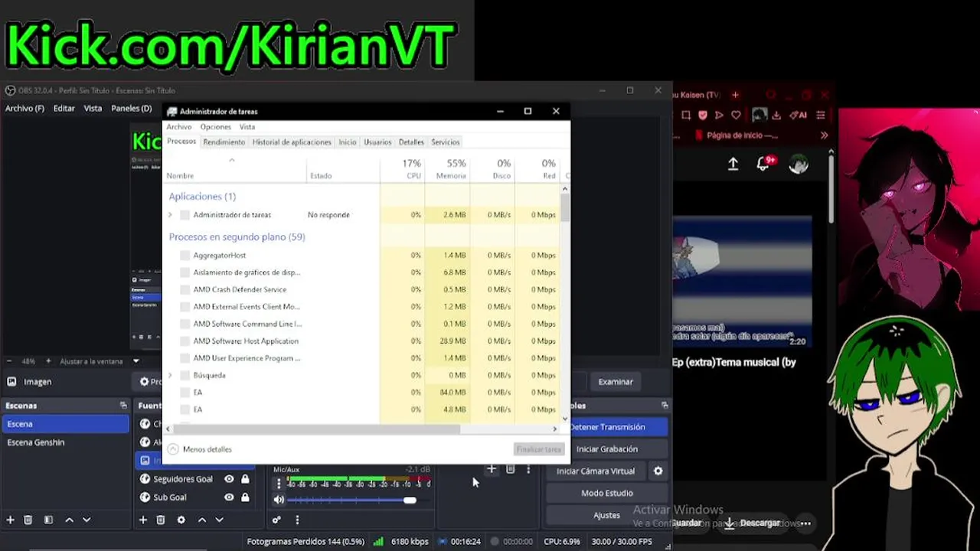Open Paneles (D) menu in OBS

click(132, 109)
